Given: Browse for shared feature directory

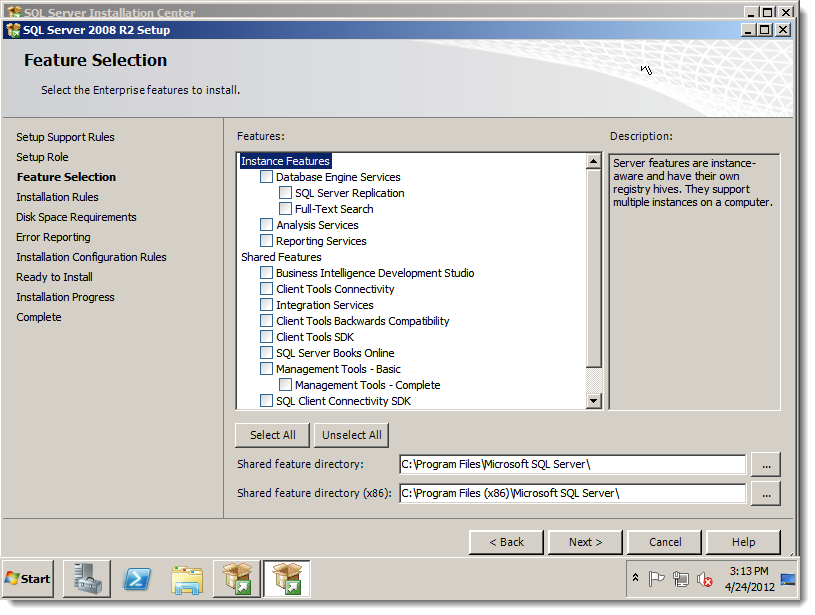Looking at the screenshot, I should point(766,464).
